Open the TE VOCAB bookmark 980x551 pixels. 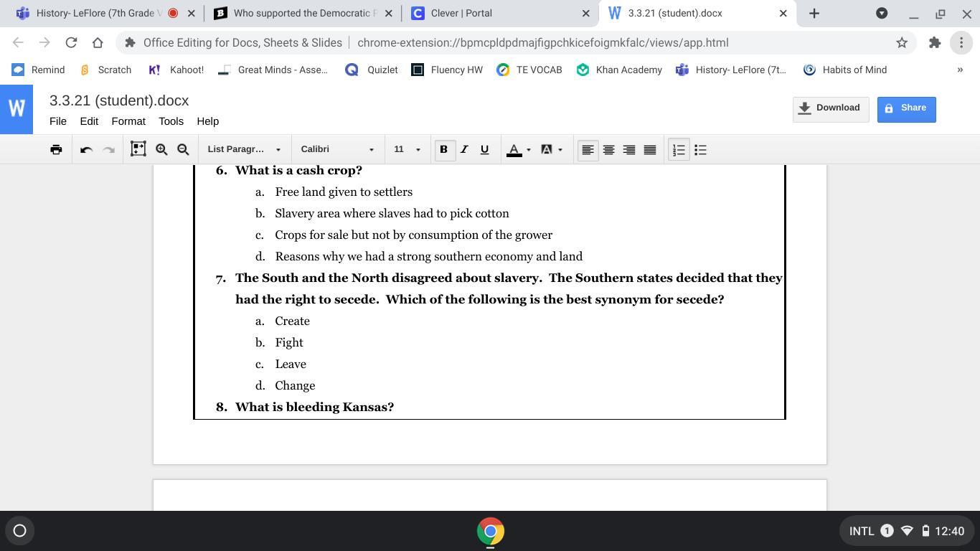529,70
